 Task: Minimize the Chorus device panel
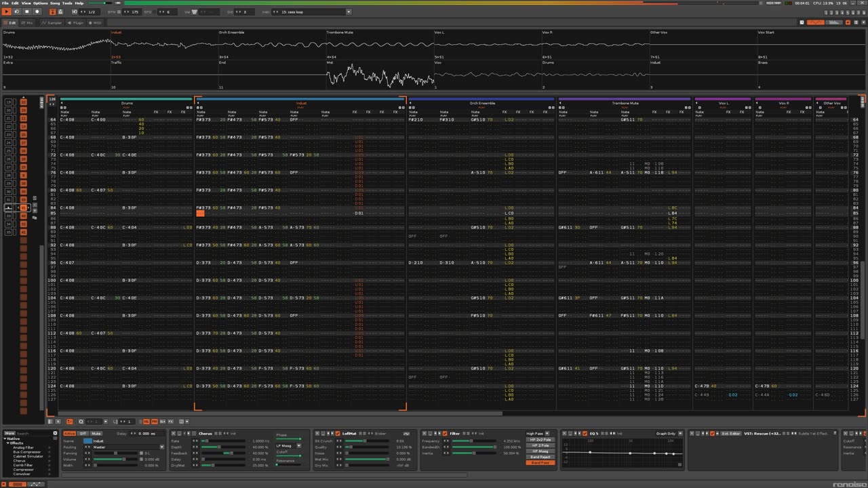tap(179, 433)
